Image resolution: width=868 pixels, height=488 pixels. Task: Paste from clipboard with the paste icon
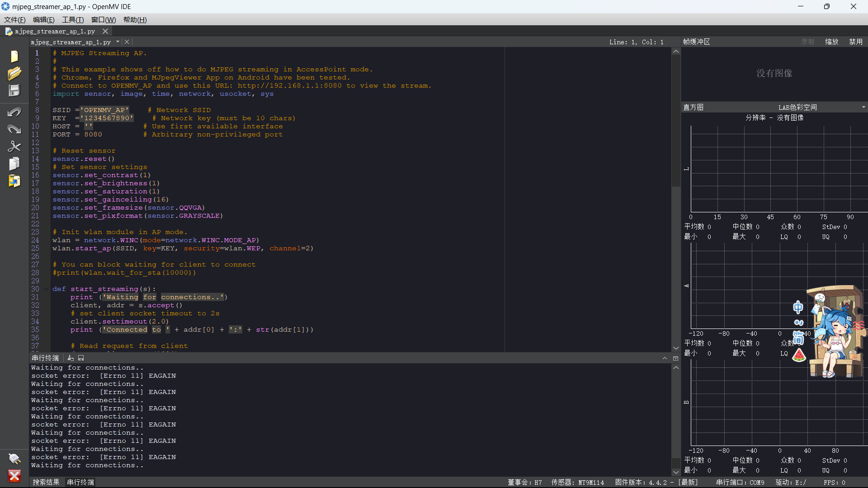pyautogui.click(x=14, y=181)
